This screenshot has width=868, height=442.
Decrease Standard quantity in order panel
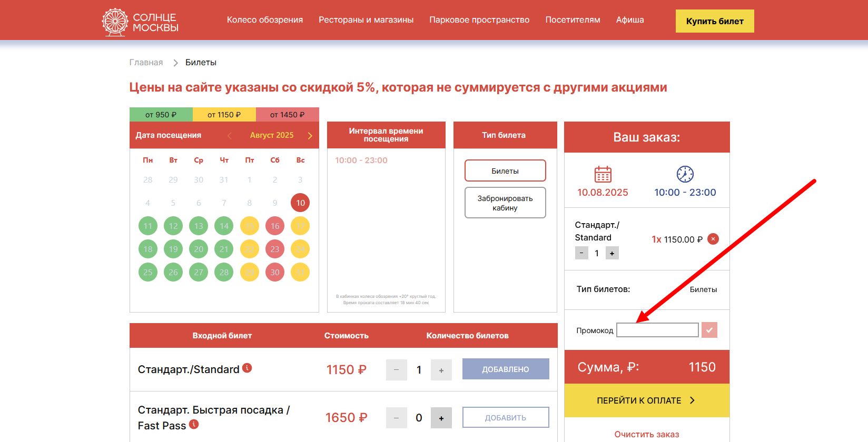pyautogui.click(x=581, y=253)
